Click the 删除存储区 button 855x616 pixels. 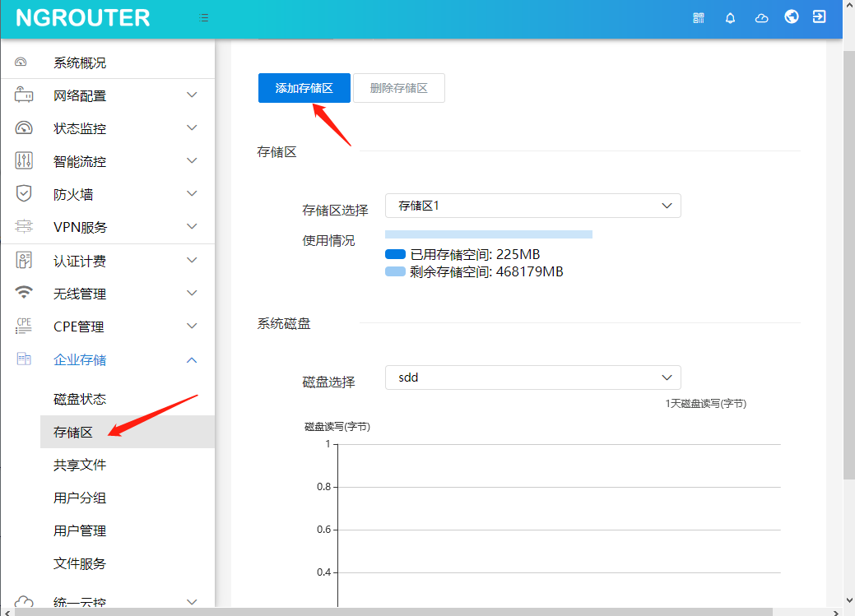399,88
